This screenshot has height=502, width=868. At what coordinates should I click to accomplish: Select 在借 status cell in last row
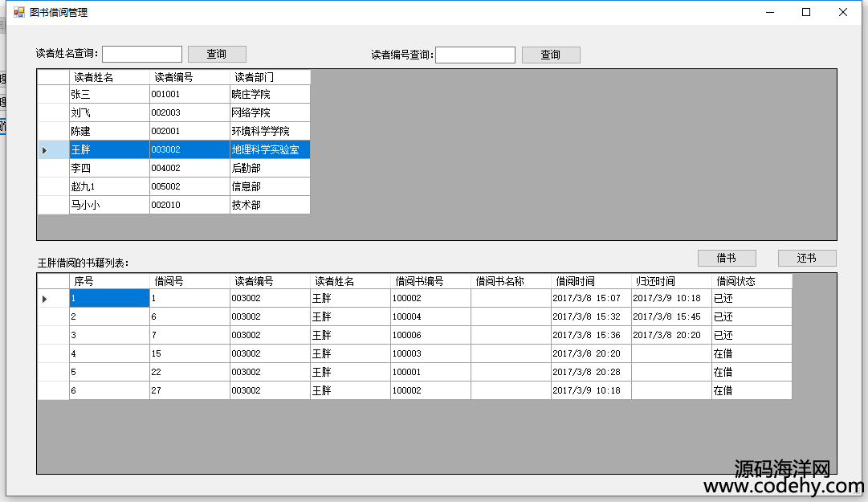pyautogui.click(x=751, y=390)
